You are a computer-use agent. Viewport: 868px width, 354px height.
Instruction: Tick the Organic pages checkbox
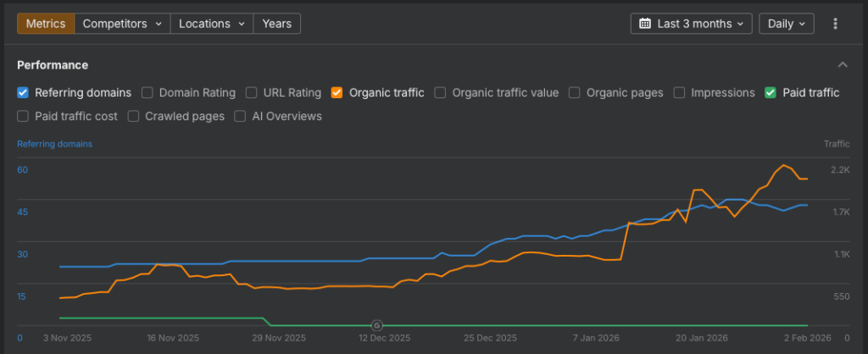[x=575, y=92]
